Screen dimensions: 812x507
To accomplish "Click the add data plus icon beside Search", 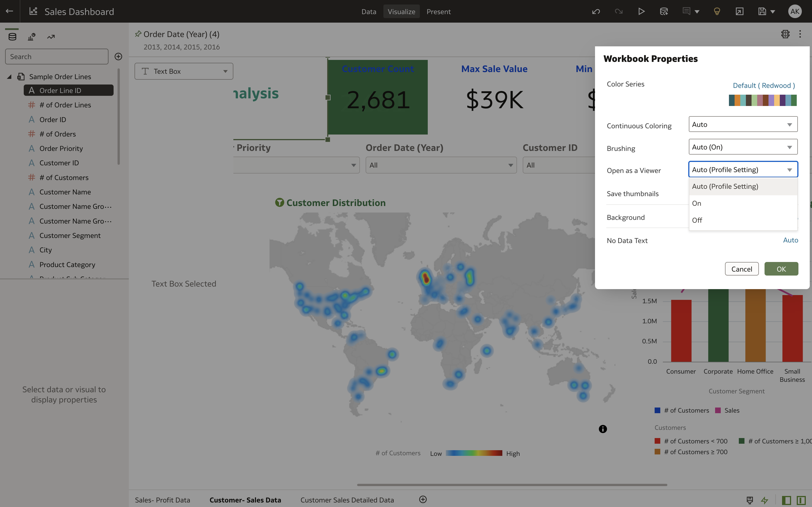I will coord(118,56).
